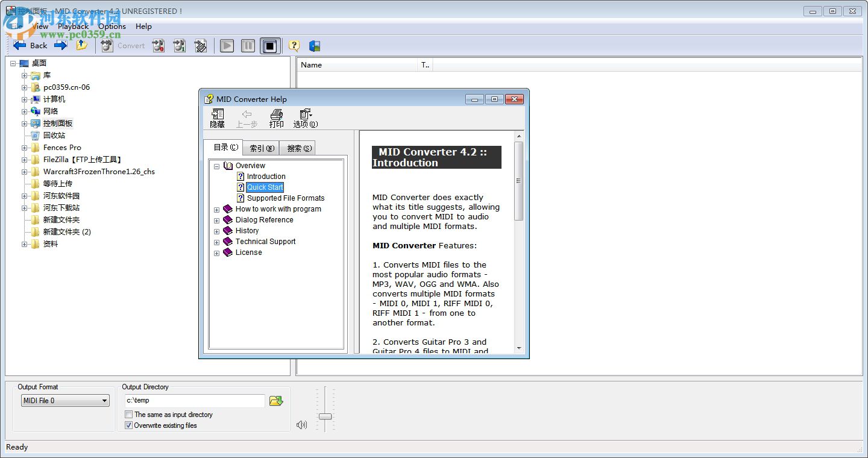This screenshot has width=868, height=458.
Task: Open the Introduction help topic
Action: click(266, 177)
